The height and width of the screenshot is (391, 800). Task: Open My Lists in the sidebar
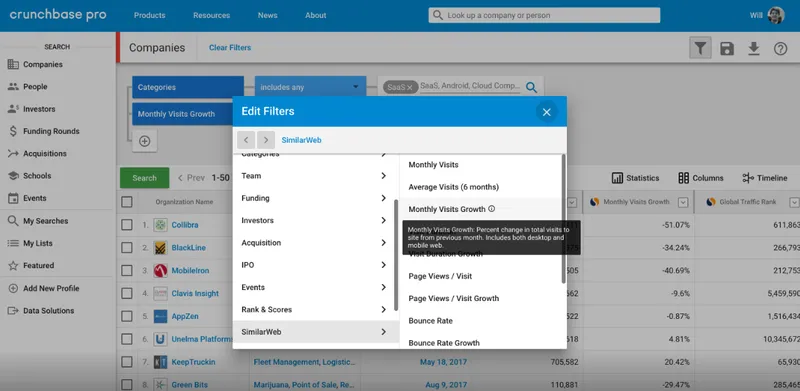pos(30,243)
